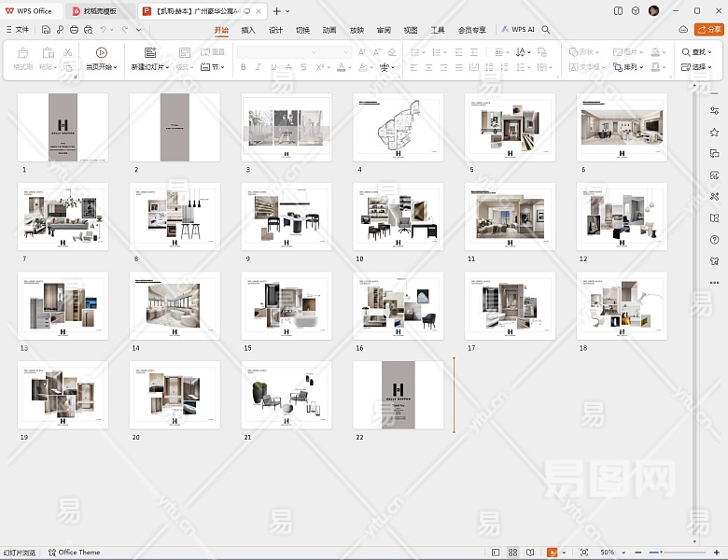This screenshot has width=728, height=560.
Task: Click the slideshow play button in status bar
Action: (553, 553)
